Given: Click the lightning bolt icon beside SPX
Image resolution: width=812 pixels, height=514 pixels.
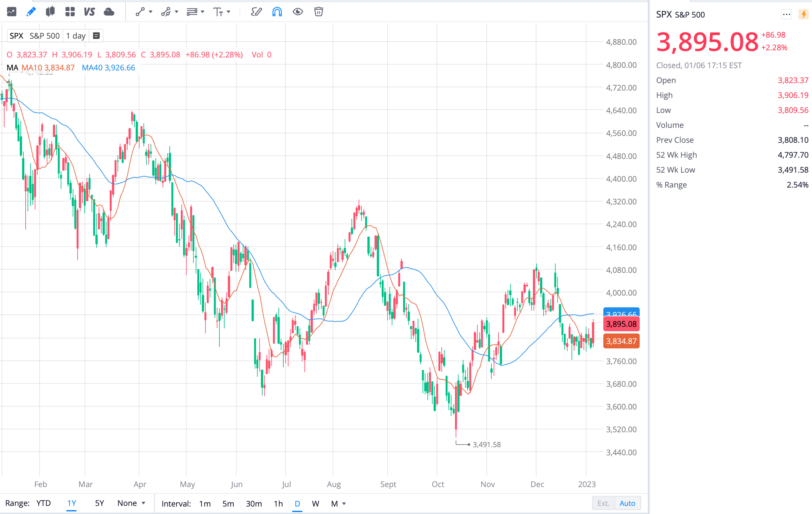Looking at the screenshot, I should [x=804, y=15].
